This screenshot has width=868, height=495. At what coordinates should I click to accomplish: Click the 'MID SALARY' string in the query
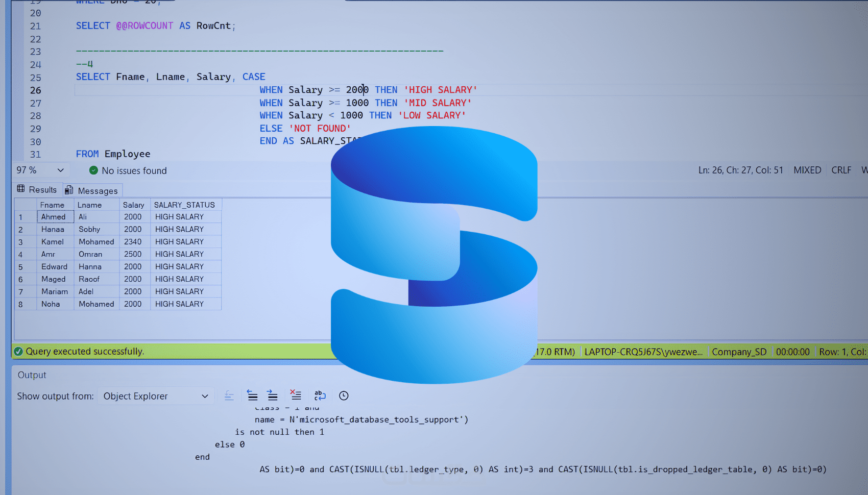click(x=438, y=103)
